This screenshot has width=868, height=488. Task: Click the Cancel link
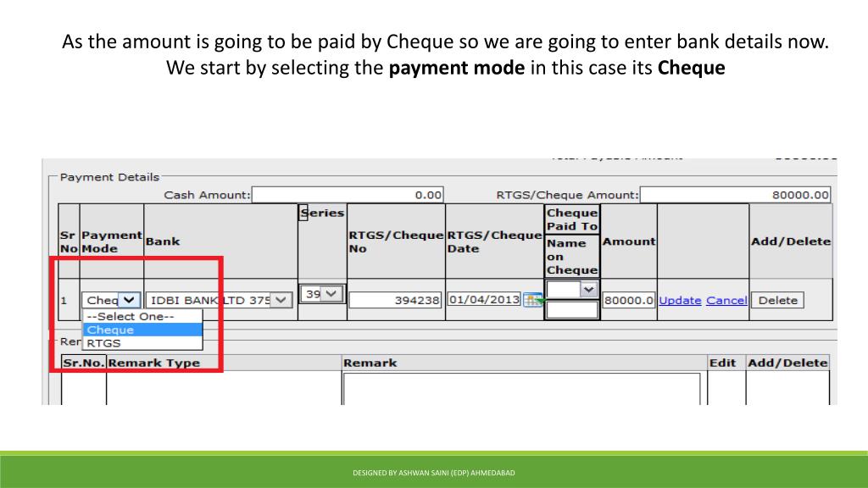(726, 301)
